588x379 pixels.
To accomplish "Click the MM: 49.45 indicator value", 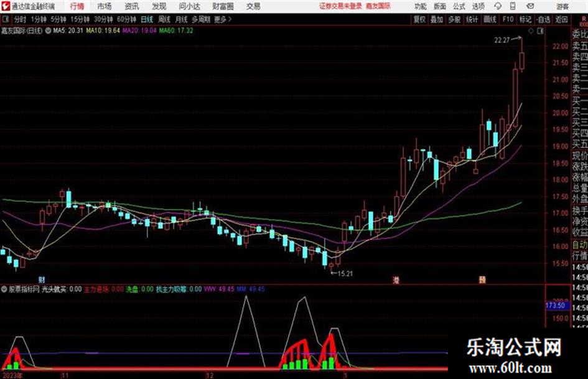I will coord(251,289).
